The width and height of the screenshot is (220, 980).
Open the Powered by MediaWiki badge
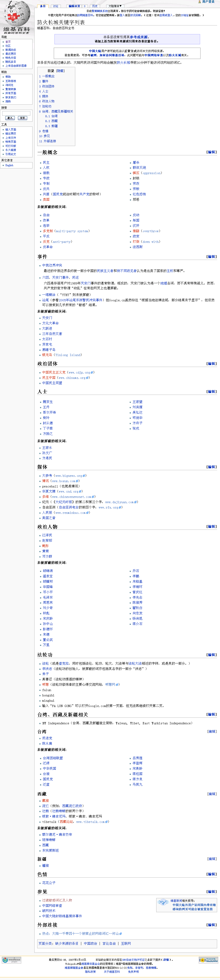[x=208, y=960]
